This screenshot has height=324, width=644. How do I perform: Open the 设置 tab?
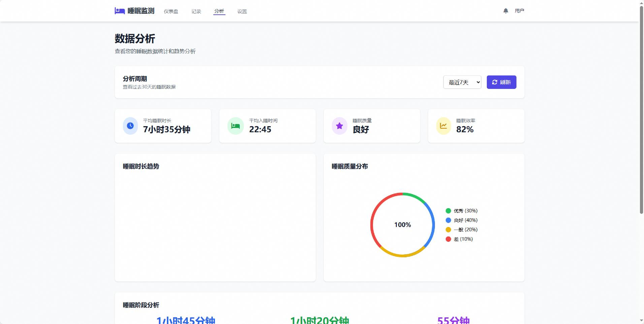242,11
